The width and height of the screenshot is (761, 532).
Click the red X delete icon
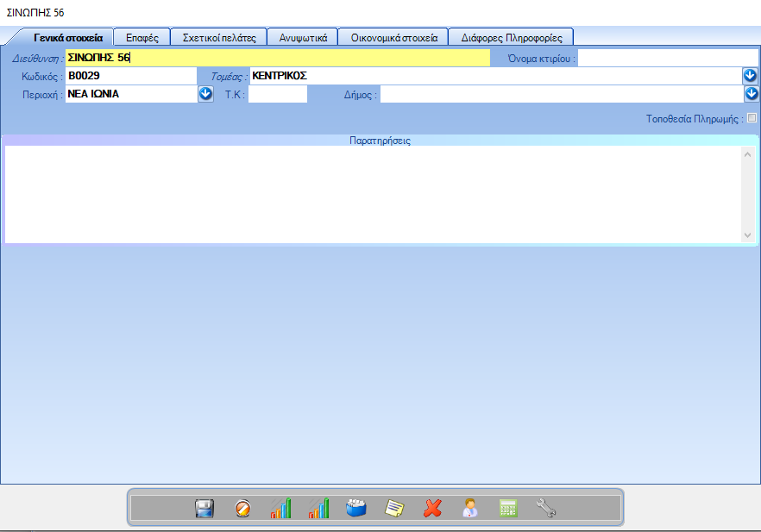tap(432, 509)
